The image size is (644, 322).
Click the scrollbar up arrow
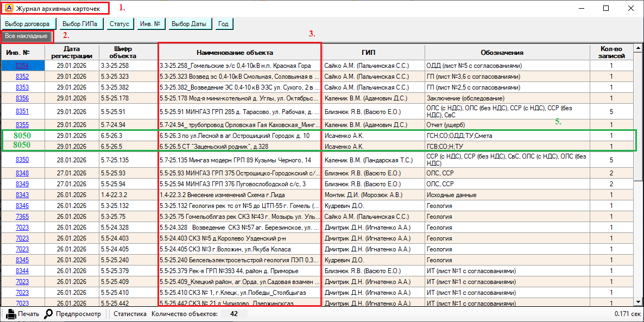pyautogui.click(x=638, y=48)
